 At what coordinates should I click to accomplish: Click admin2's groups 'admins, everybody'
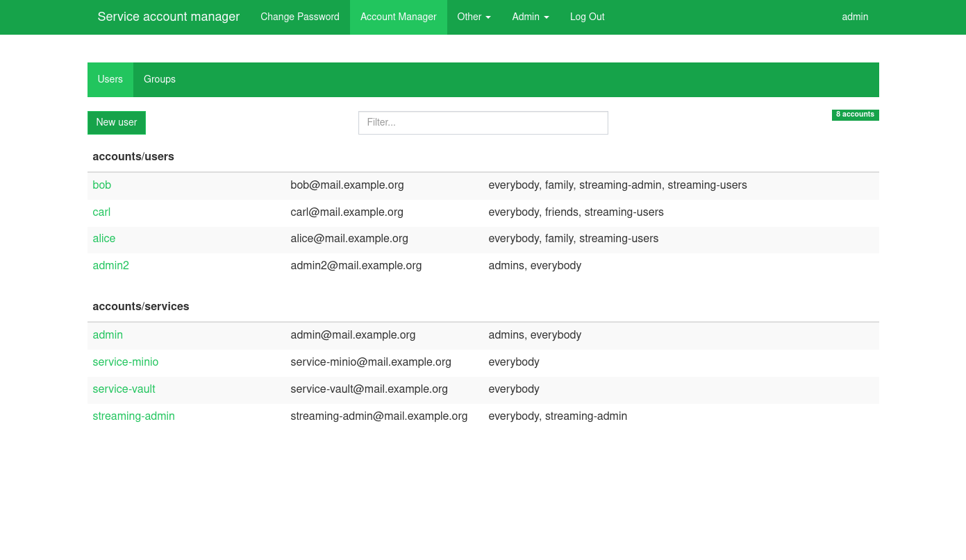coord(535,266)
